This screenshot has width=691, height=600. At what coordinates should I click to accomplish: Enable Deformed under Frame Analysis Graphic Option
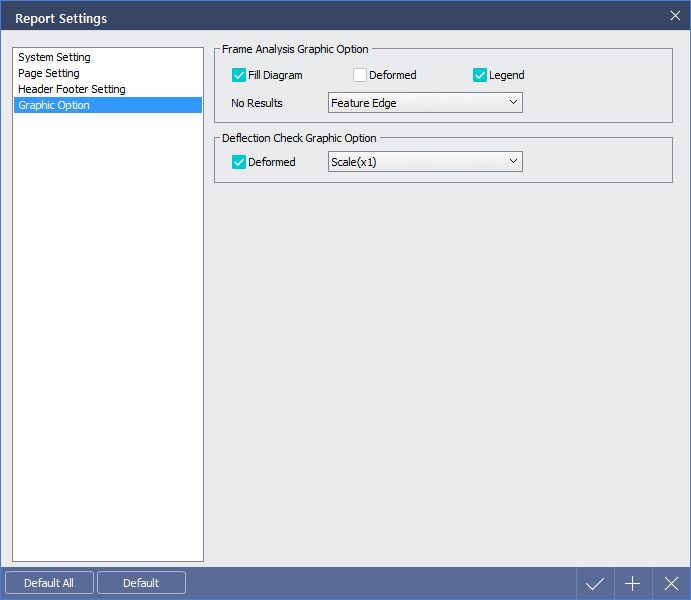tap(360, 75)
